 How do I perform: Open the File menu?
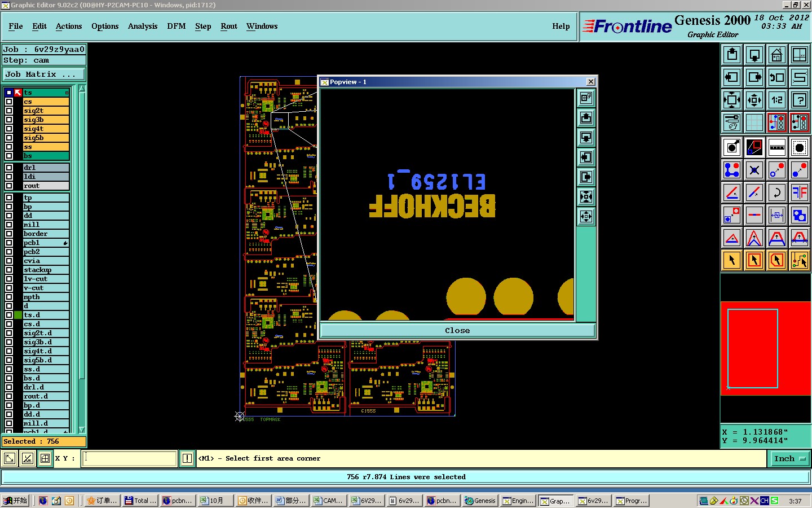[x=16, y=26]
